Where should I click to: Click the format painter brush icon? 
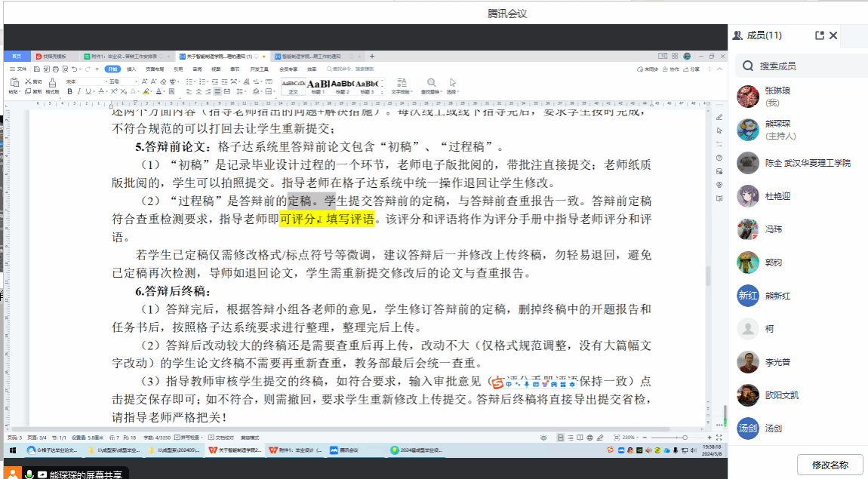tap(52, 82)
